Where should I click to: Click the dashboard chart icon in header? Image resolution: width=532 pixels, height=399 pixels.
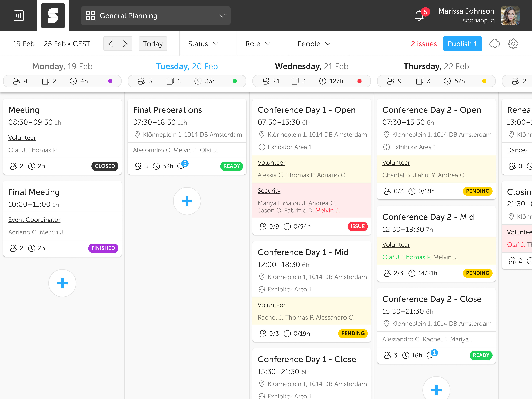pos(19,16)
